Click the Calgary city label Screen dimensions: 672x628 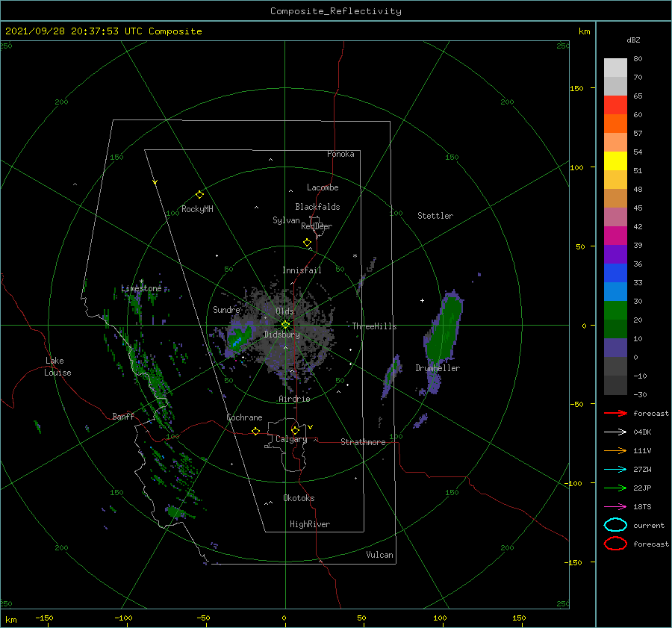coord(291,439)
